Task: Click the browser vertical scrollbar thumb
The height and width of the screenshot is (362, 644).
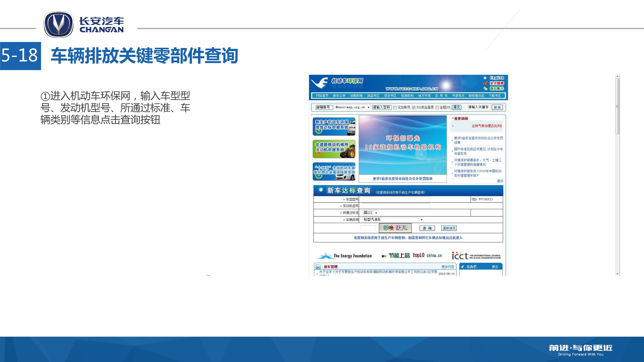Action: click(x=617, y=107)
